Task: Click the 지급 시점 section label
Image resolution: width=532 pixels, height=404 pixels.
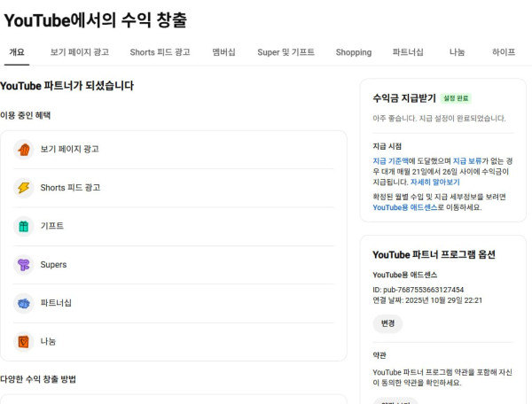Action: click(x=387, y=146)
